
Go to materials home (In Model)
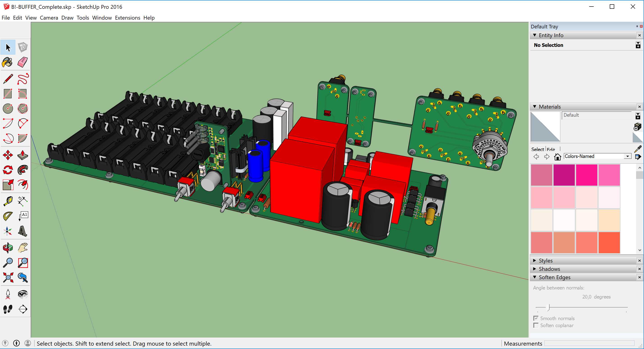point(557,157)
